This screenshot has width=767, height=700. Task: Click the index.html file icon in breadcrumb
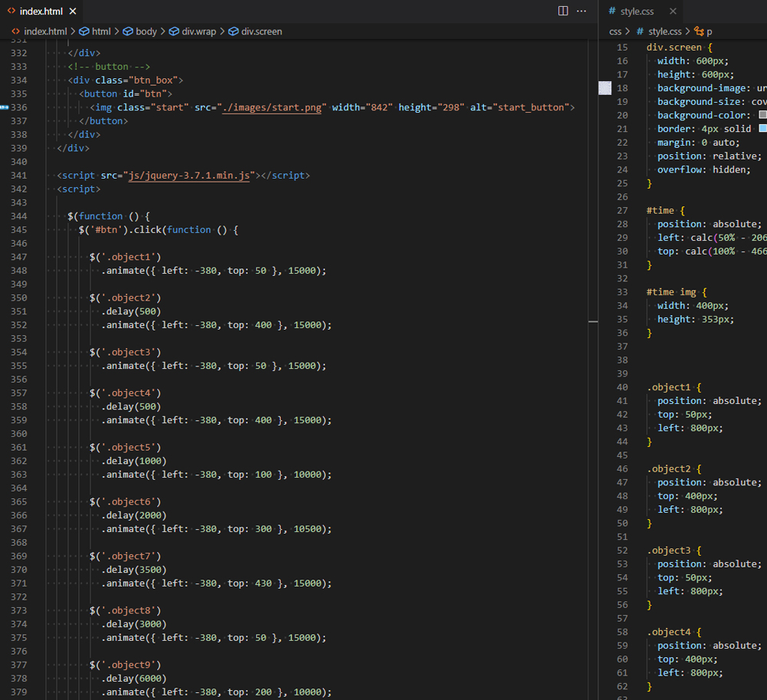[x=15, y=31]
